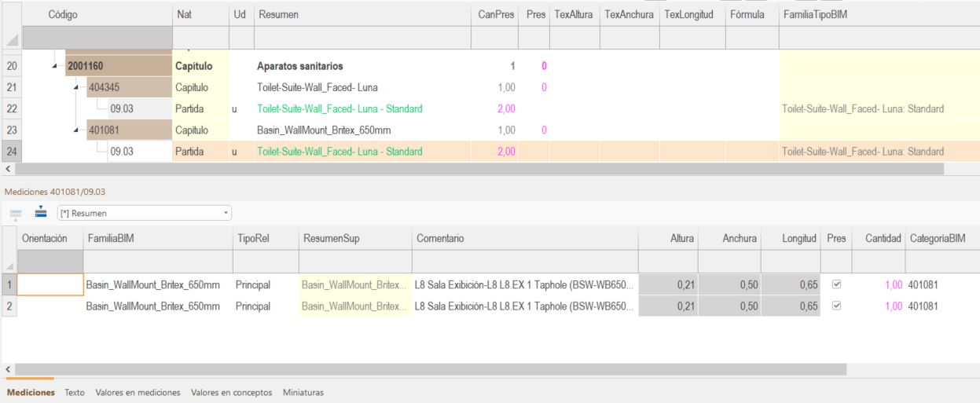Screen dimensions: 980x403
Task: Click the Altura 0,21 cell in measurement row 1
Action: tap(668, 284)
